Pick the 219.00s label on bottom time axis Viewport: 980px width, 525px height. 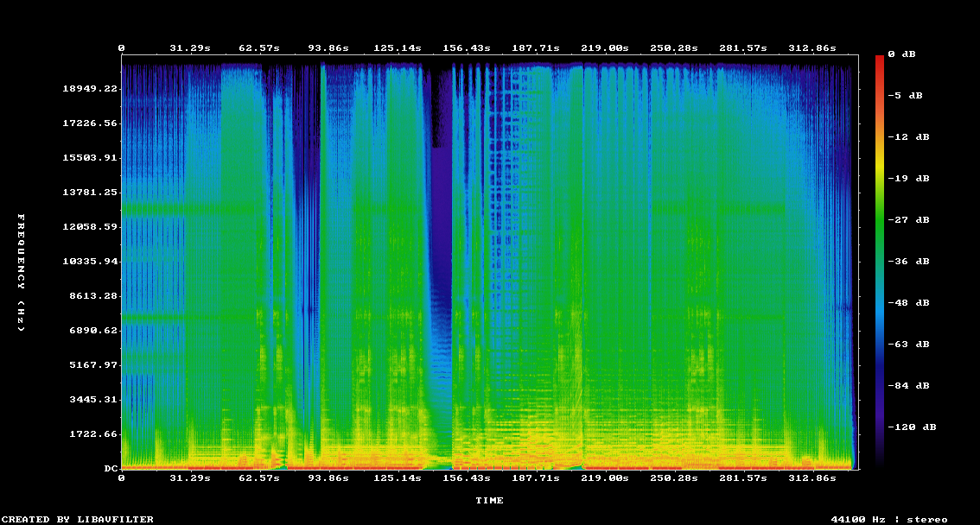(605, 478)
